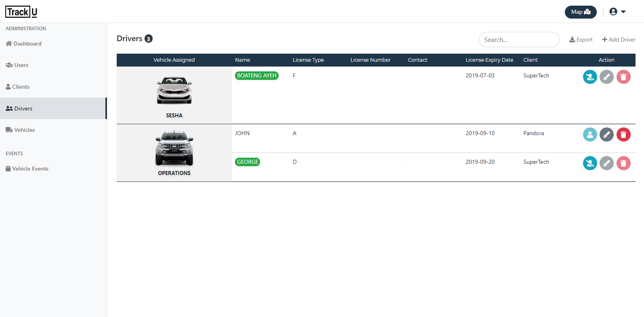The image size is (644, 317).
Task: Export the drivers list
Action: (581, 40)
